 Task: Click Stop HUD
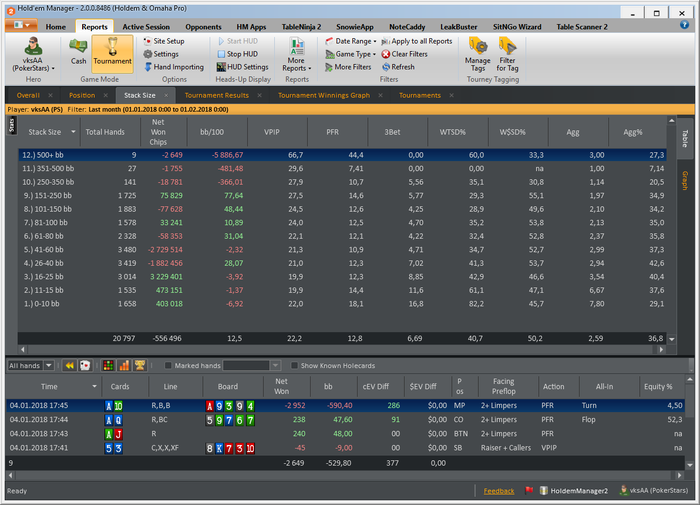(237, 54)
